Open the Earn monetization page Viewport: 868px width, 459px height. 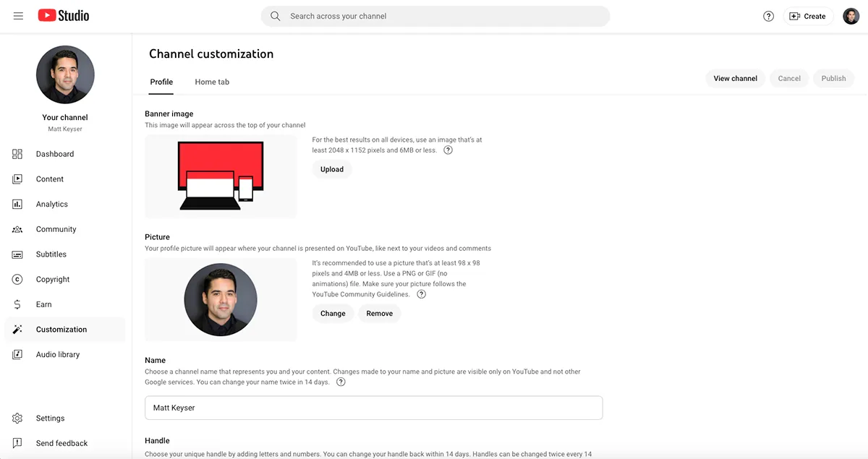pos(43,304)
